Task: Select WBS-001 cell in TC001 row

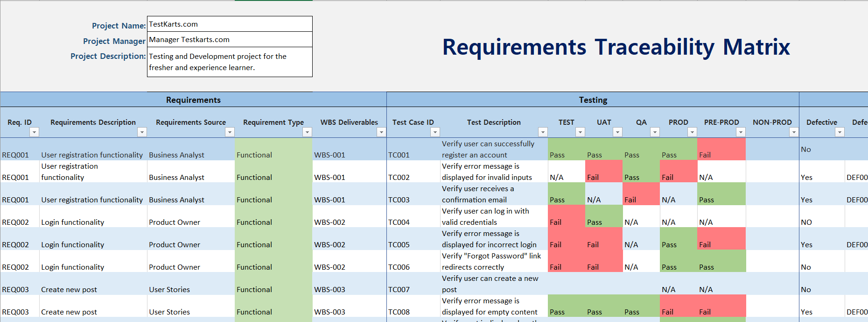Action: point(350,149)
